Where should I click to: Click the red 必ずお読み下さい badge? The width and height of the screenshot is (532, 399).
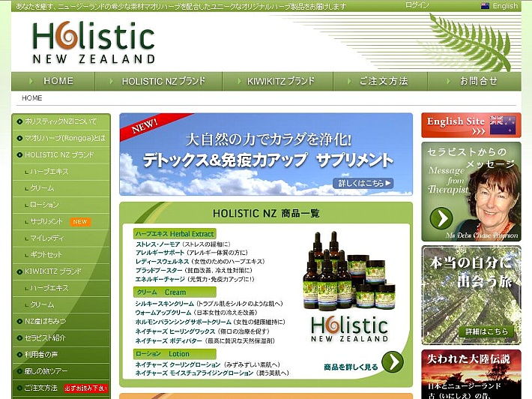coord(86,388)
